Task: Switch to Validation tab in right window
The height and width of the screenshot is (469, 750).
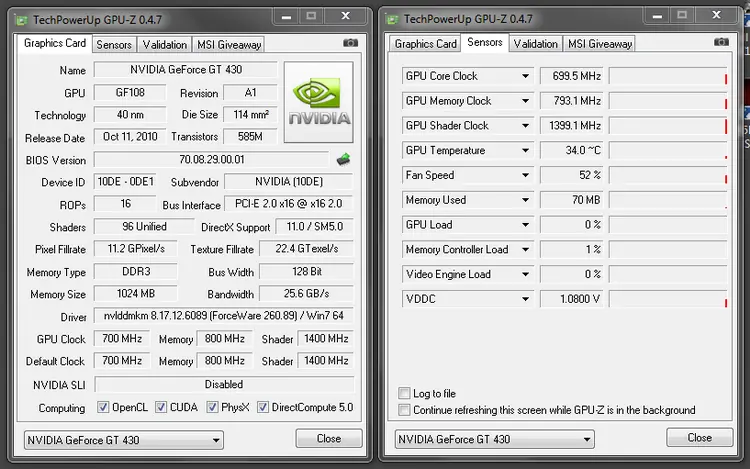Action: 535,44
